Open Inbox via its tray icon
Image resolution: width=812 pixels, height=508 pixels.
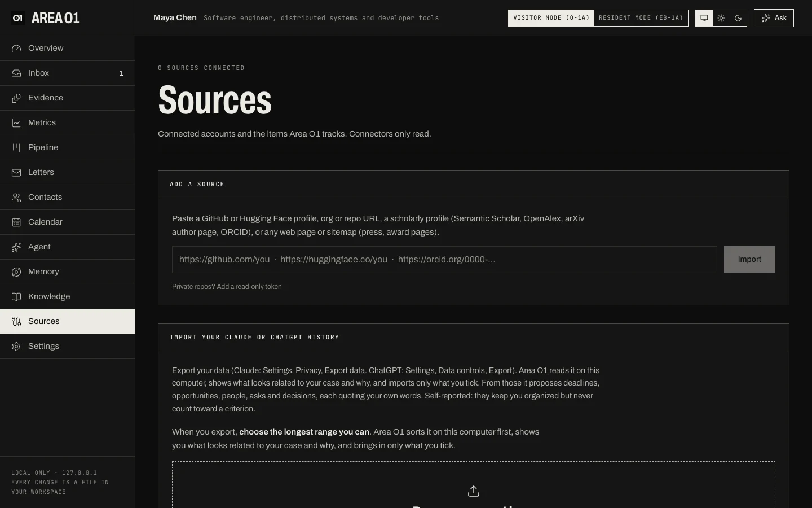point(16,73)
